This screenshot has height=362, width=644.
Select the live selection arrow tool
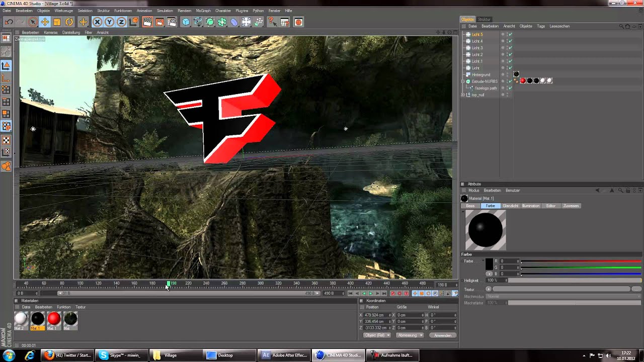[x=33, y=22]
